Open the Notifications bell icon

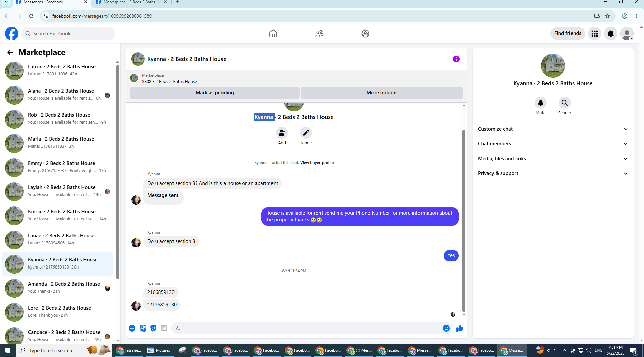[611, 34]
